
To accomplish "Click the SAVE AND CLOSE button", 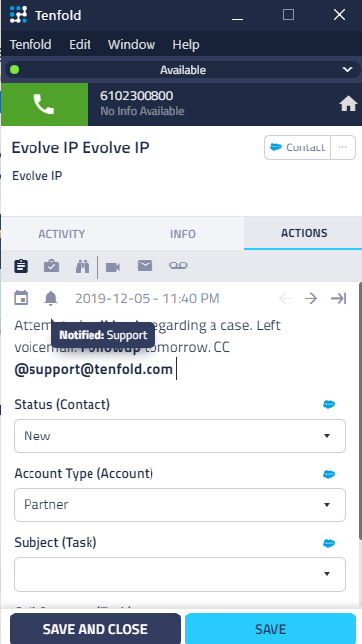I will pos(95,629).
